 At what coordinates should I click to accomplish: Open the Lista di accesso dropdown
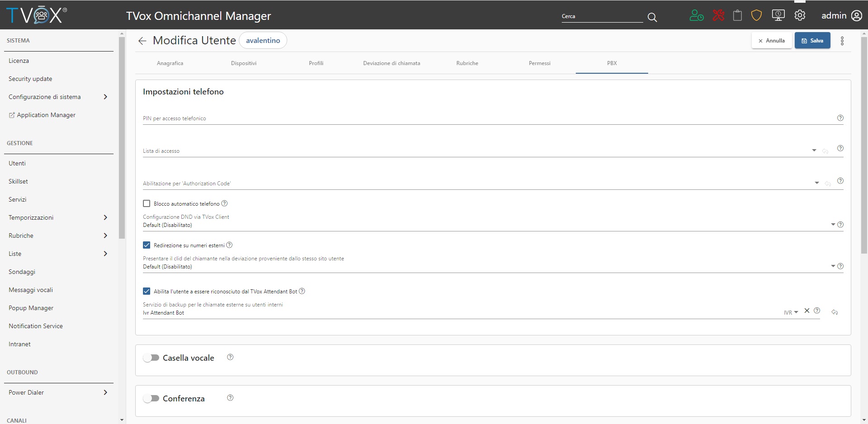814,150
